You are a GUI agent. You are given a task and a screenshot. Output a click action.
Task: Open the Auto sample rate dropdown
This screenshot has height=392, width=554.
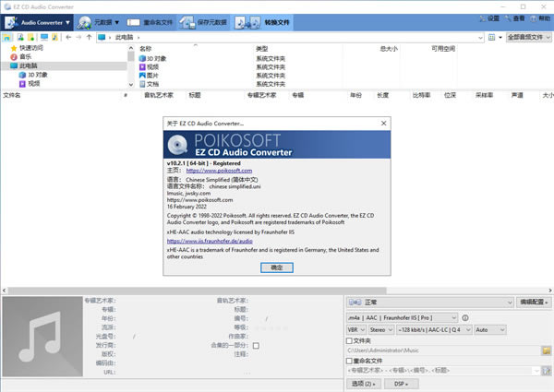click(490, 330)
